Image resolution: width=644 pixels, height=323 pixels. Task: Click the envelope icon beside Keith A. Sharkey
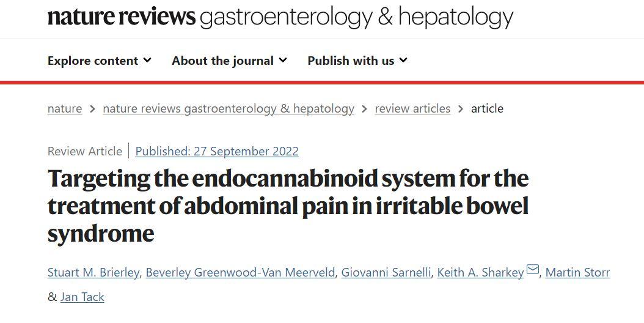(533, 270)
